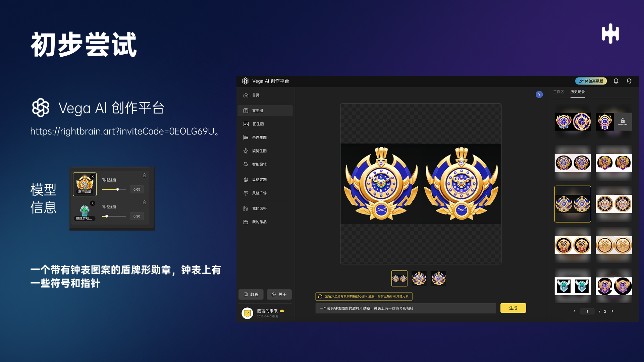Open the customer support headset icon

pos(629,81)
